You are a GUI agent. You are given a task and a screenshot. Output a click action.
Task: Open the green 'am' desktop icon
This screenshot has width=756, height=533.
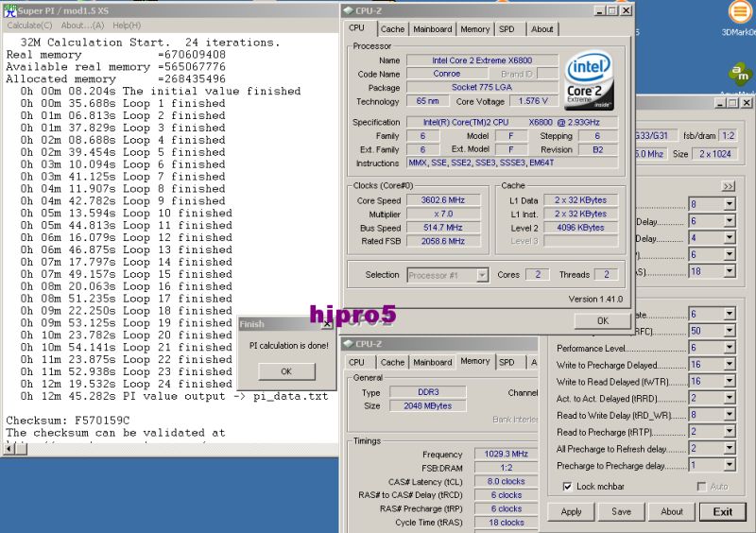tap(740, 74)
